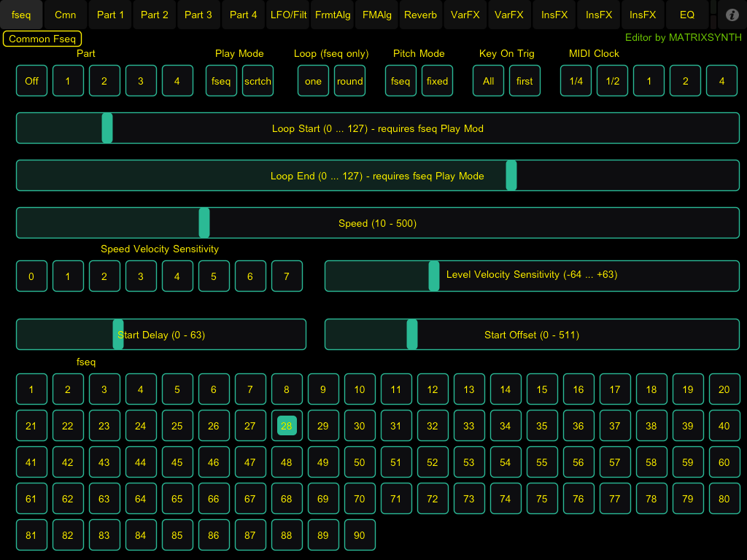This screenshot has width=747, height=560.
Task: Open the info icon in top bar
Action: [x=732, y=15]
